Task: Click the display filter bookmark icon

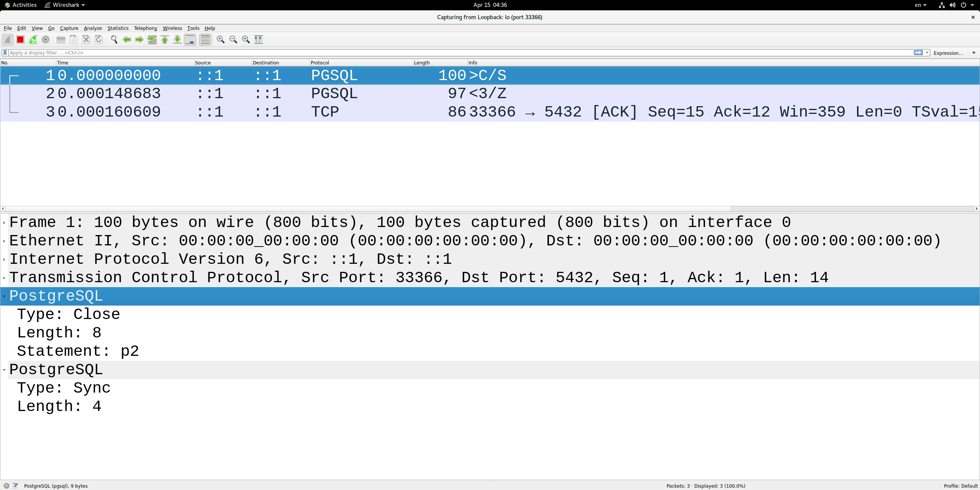Action: point(5,53)
